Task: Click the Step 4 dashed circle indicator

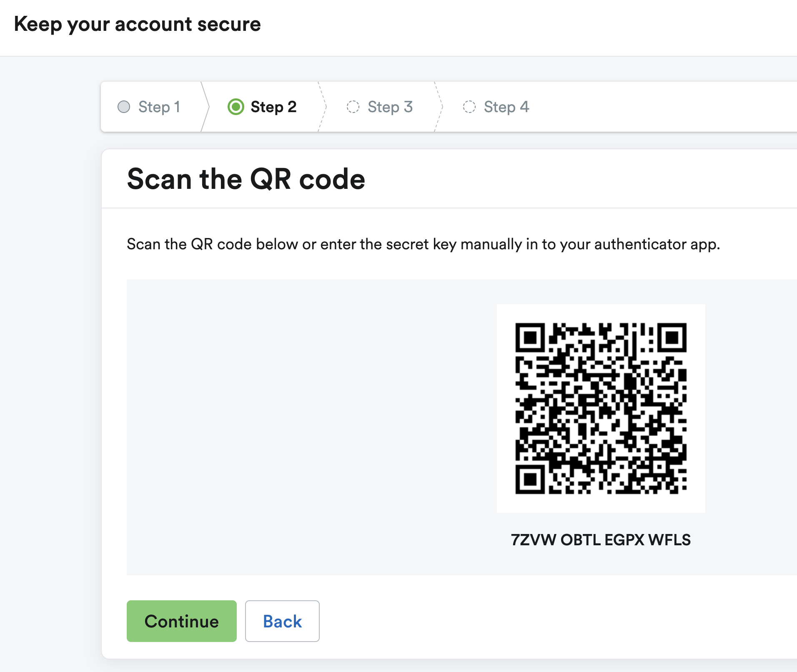Action: pyautogui.click(x=470, y=107)
